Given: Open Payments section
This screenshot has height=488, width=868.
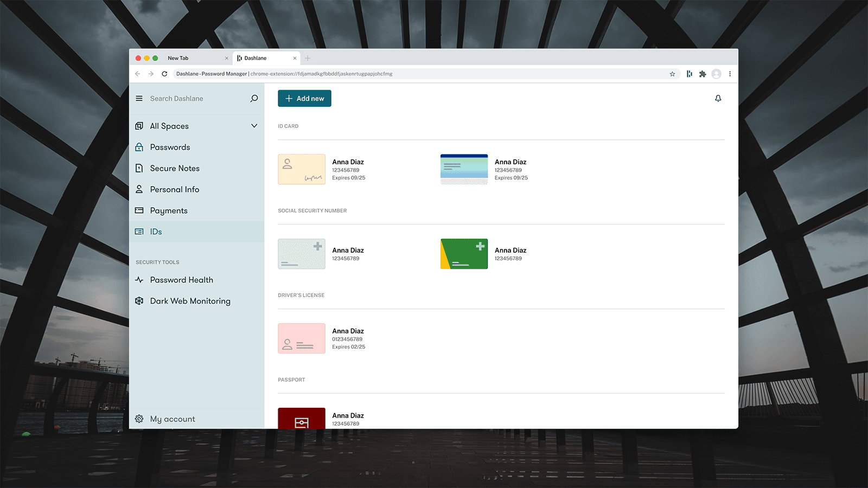Looking at the screenshot, I should click(x=196, y=210).
